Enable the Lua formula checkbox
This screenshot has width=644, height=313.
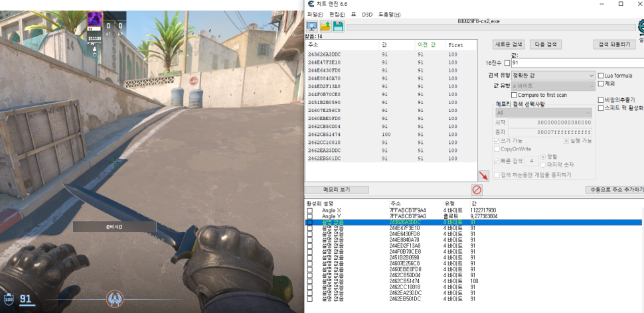[x=601, y=76]
